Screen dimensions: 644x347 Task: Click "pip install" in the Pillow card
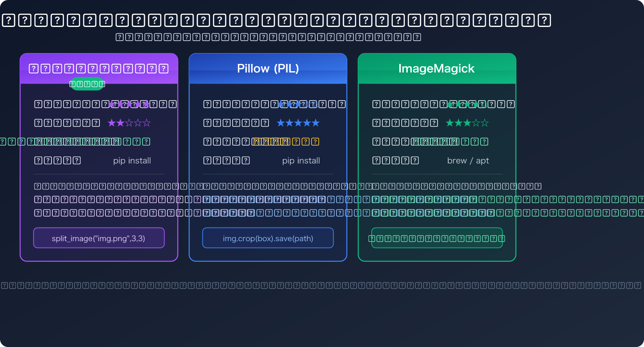[301, 160]
